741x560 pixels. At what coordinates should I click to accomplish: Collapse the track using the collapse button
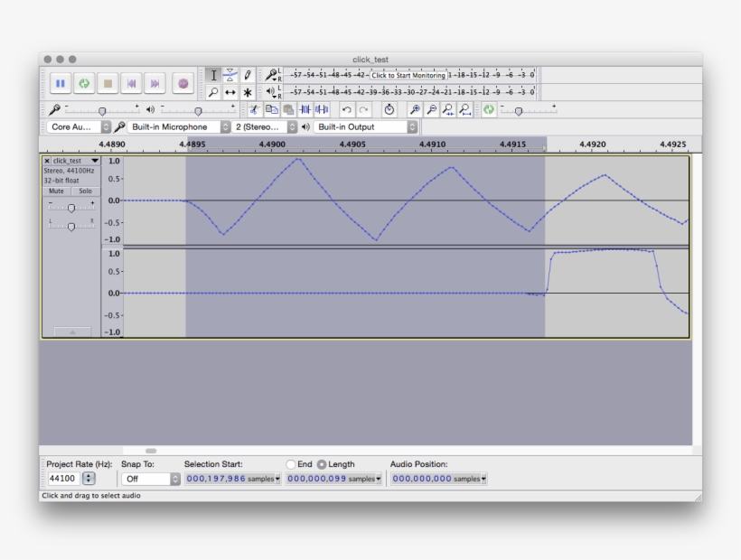tap(72, 331)
